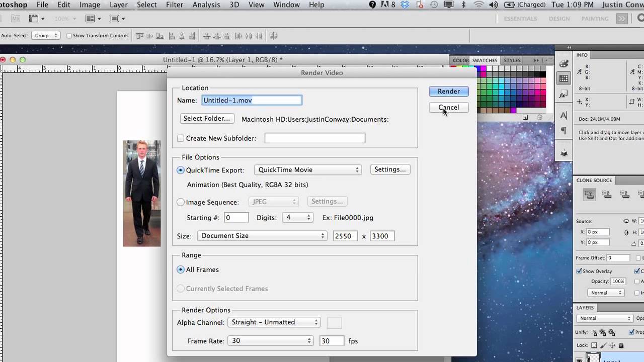The image size is (644, 362).
Task: Open Clone Source overlay Normal dropdown
Action: [x=606, y=293]
